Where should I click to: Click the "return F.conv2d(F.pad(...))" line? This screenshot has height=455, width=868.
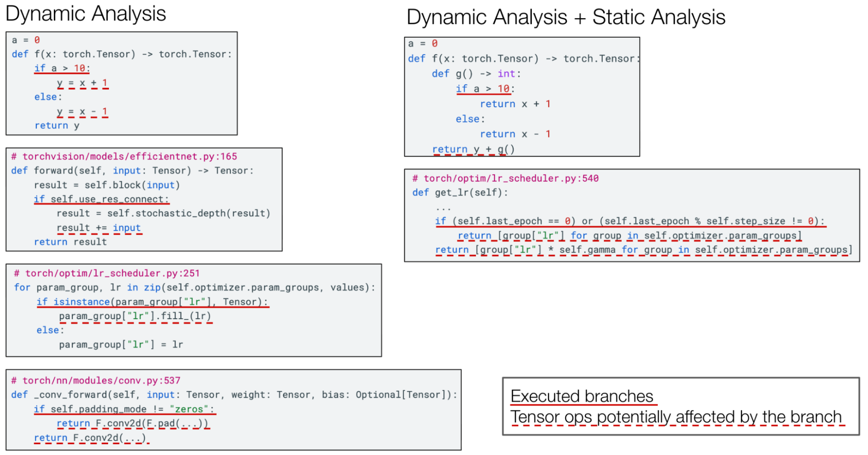click(132, 423)
